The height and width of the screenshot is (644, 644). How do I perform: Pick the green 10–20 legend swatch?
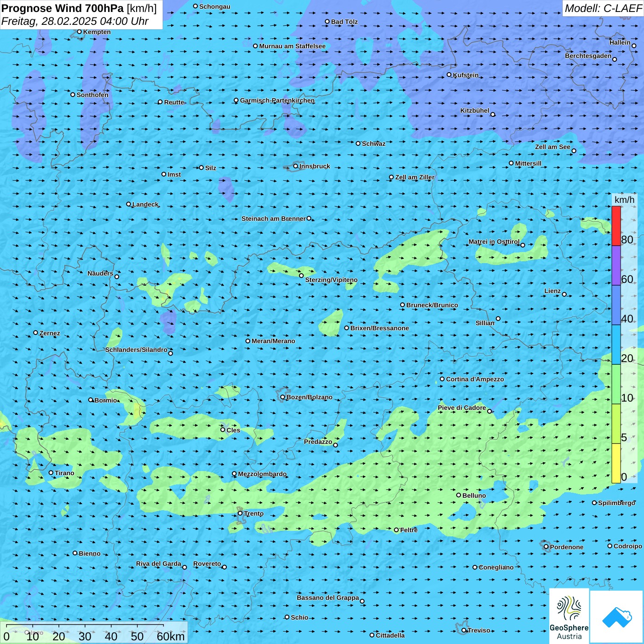[x=616, y=385]
